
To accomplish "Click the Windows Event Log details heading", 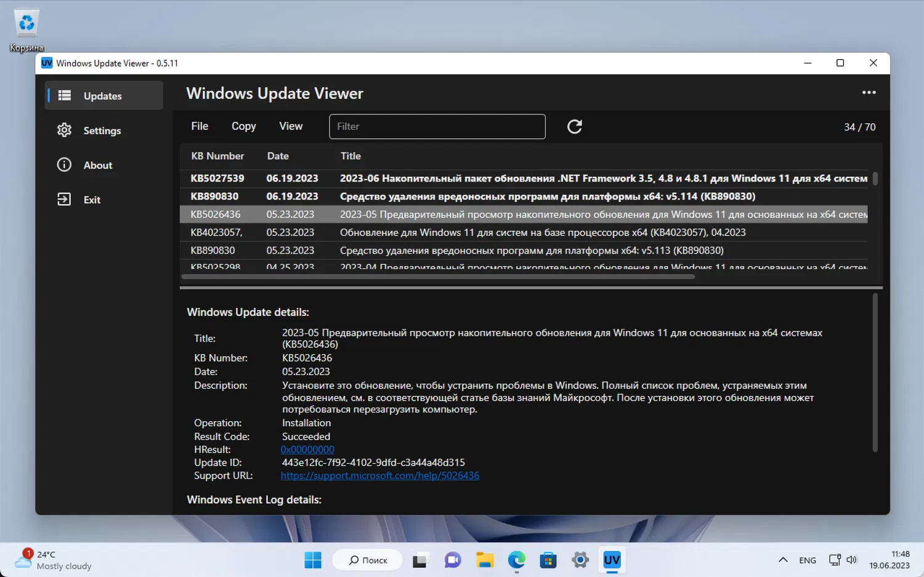I will [254, 499].
